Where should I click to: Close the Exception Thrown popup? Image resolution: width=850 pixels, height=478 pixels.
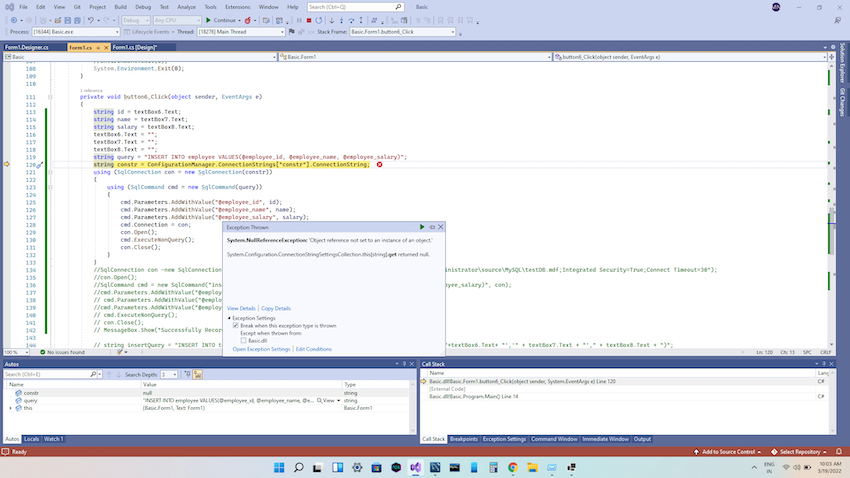[441, 227]
